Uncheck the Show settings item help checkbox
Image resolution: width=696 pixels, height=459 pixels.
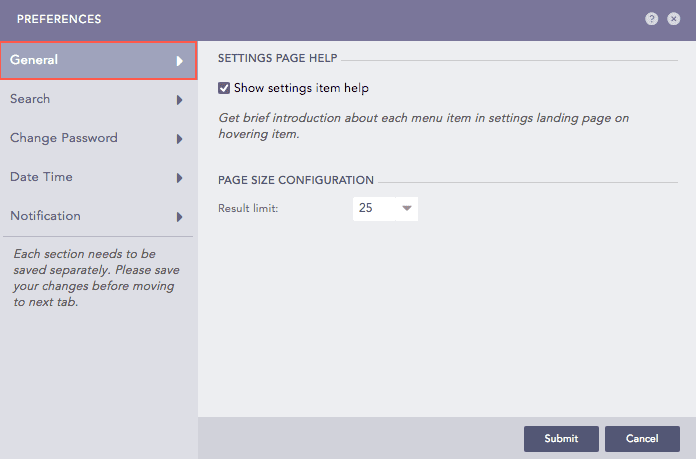pos(225,88)
